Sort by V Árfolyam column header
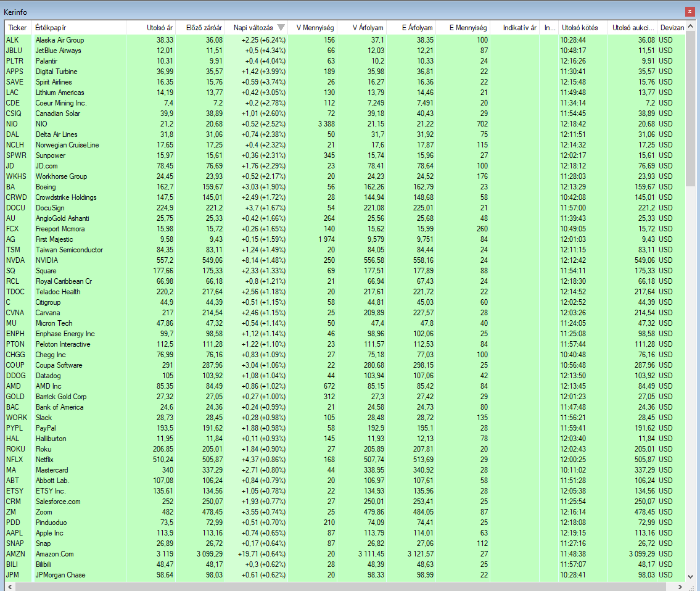This screenshot has height=591, width=700. [362, 28]
